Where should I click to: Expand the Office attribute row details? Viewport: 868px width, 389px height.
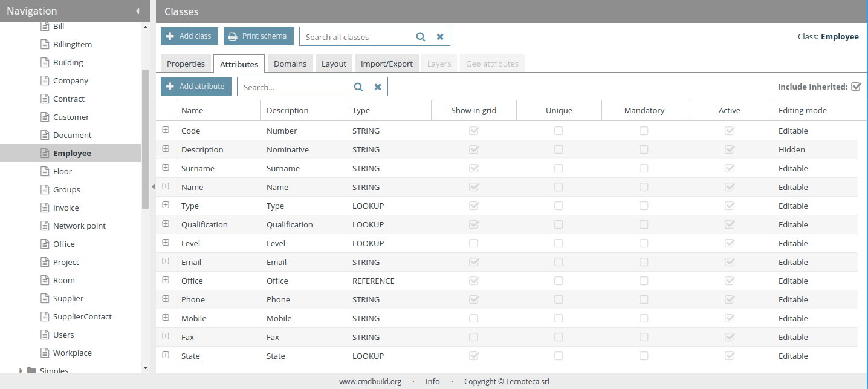[166, 280]
